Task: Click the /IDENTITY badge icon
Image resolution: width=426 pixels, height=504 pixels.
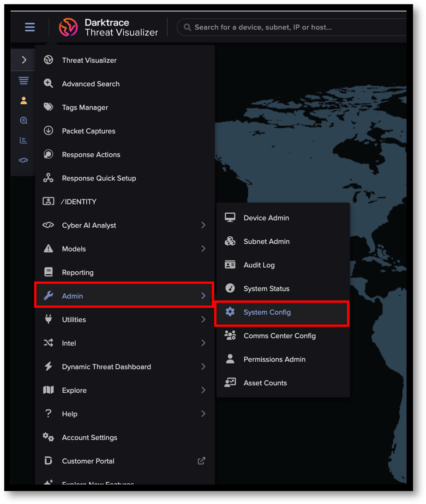Action: click(x=48, y=201)
